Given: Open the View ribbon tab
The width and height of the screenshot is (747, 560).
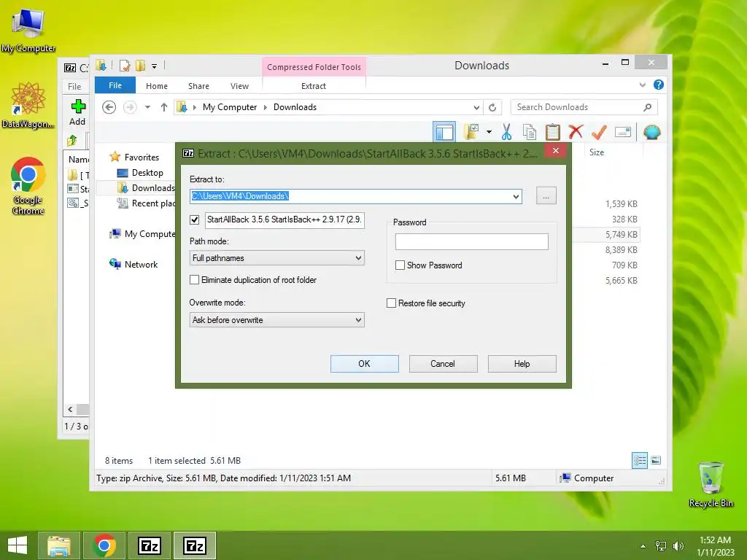Looking at the screenshot, I should (x=239, y=86).
